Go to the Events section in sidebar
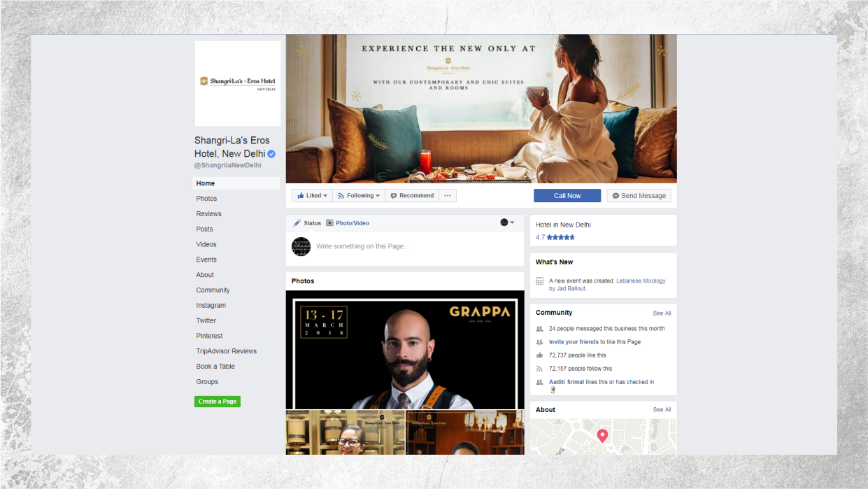This screenshot has height=489, width=868. tap(206, 260)
